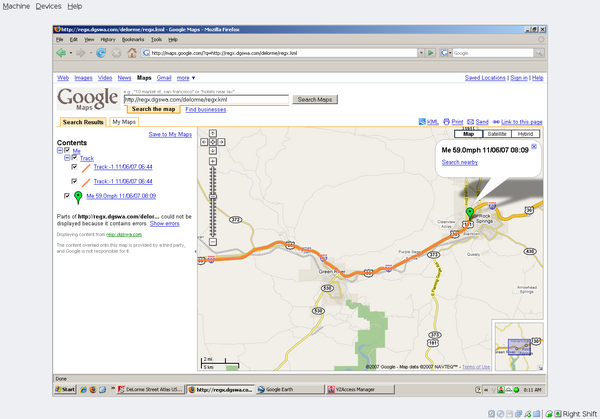
Task: Return to last result center button
Action: 213,142
